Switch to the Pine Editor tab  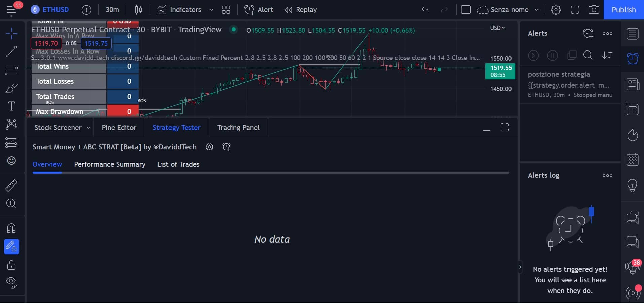[119, 128]
